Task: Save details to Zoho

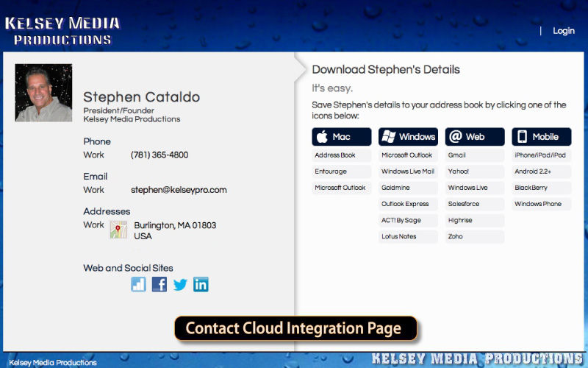Action: point(475,236)
